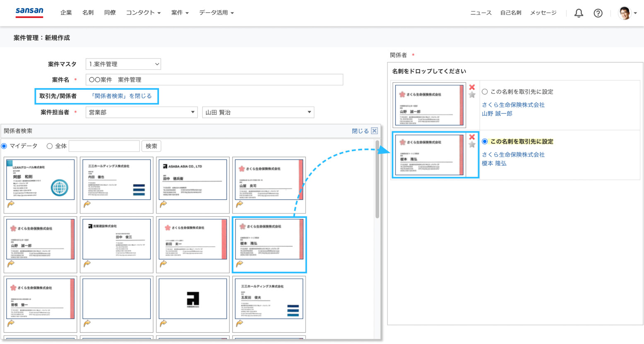Click arrow icon under black logo card
Viewport: 644px width, 344px height.
point(163,323)
